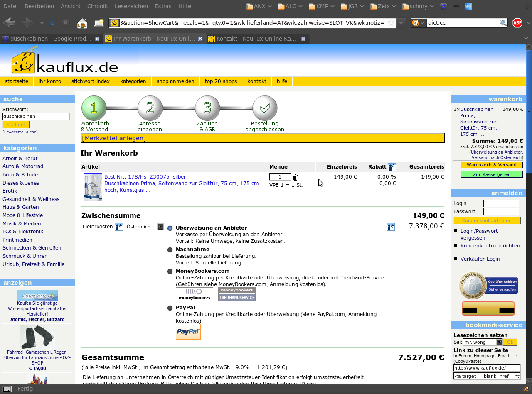Open the Datei menu
532x394 pixels.
[10, 6]
